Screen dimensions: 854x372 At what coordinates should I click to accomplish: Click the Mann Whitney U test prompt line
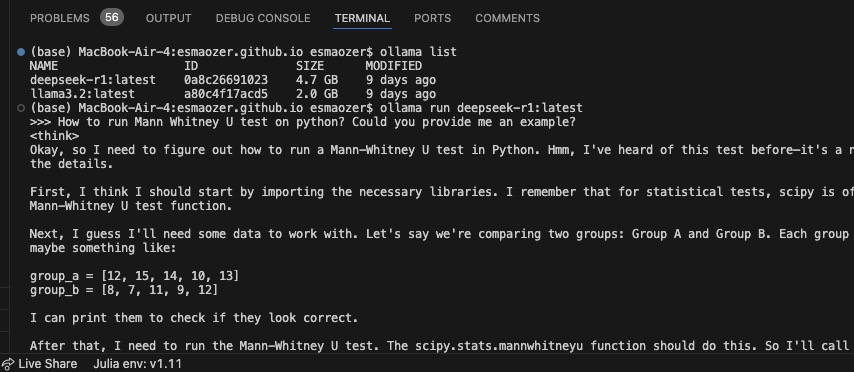point(302,122)
